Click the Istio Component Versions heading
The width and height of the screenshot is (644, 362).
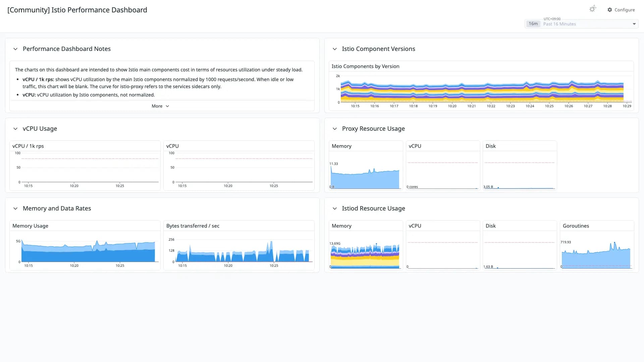[x=378, y=49]
